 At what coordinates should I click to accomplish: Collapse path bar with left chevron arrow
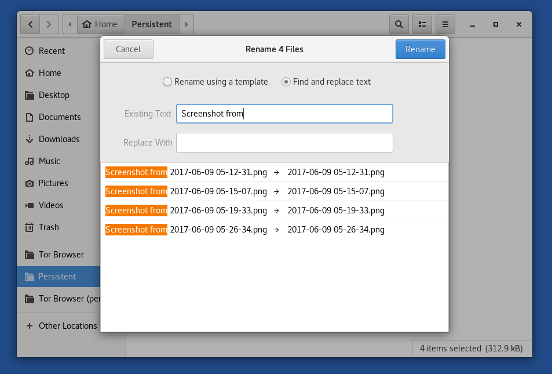[70, 24]
